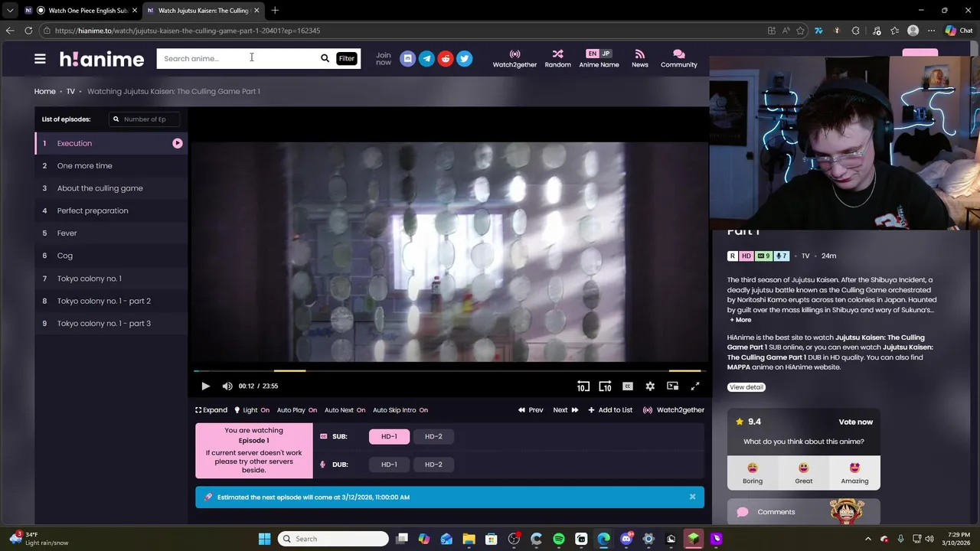Show hidden system tray icons
The height and width of the screenshot is (551, 980).
[867, 539]
